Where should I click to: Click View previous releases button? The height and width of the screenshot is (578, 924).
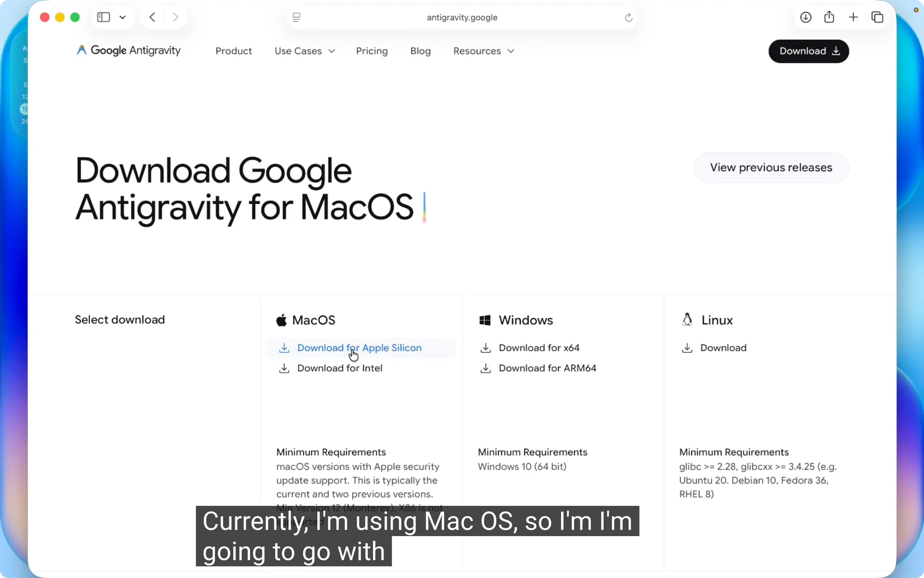coord(771,167)
